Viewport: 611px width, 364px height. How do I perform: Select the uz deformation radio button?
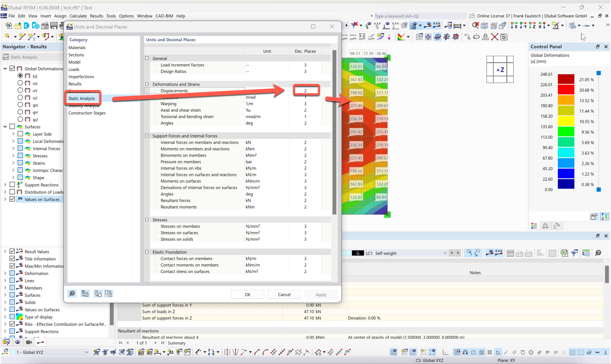tap(20, 98)
